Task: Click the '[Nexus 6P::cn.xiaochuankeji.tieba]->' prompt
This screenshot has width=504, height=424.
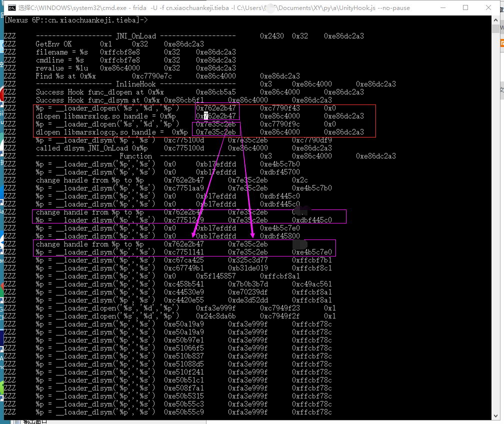Action: (76, 20)
